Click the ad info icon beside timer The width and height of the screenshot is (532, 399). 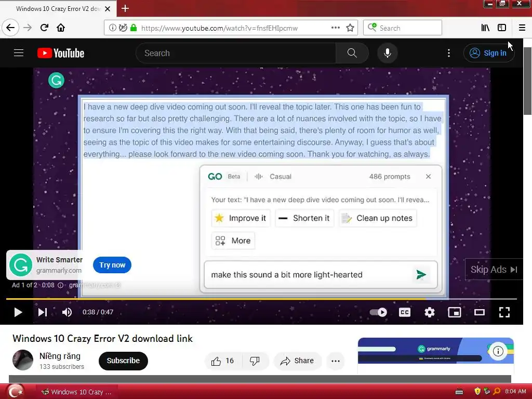point(60,285)
